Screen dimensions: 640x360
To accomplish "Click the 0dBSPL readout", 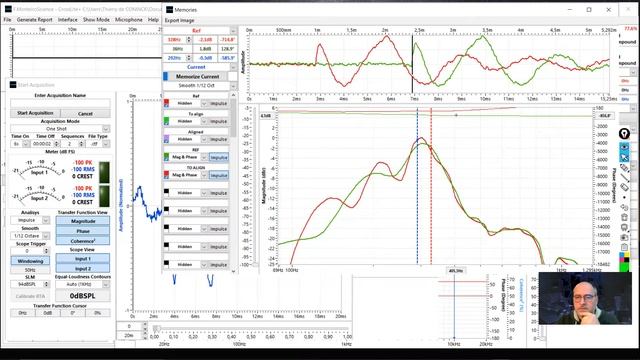I will (x=83, y=296).
